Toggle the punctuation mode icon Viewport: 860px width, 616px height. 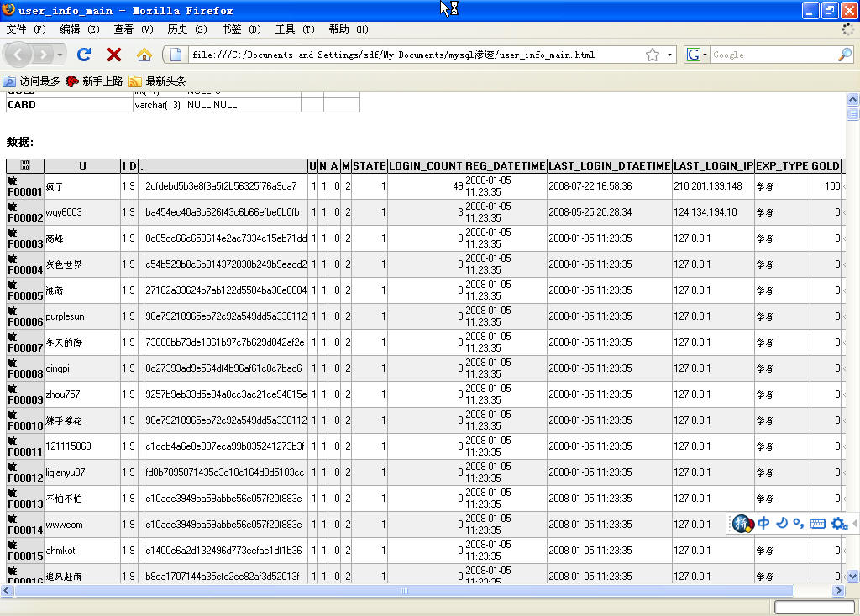[x=799, y=524]
